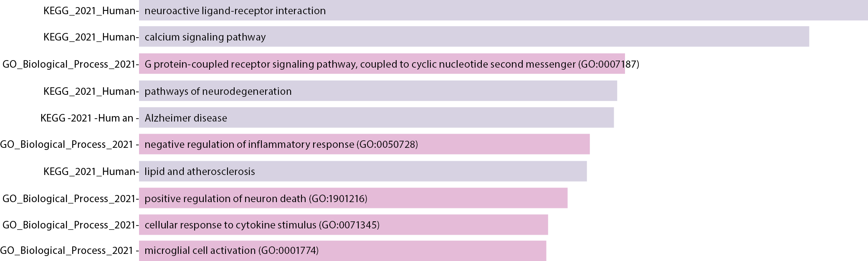
Task: Click cellular response to cytokine stimulus bar
Action: coord(343,225)
